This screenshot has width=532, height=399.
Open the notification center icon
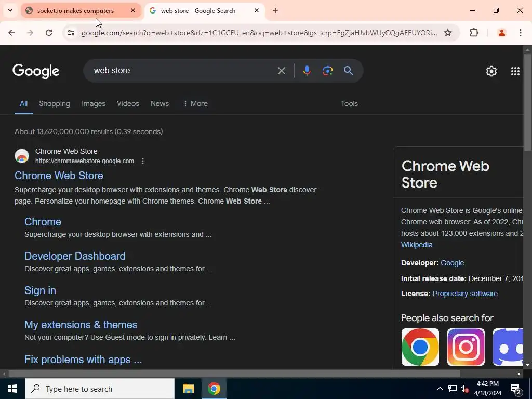[516, 389]
